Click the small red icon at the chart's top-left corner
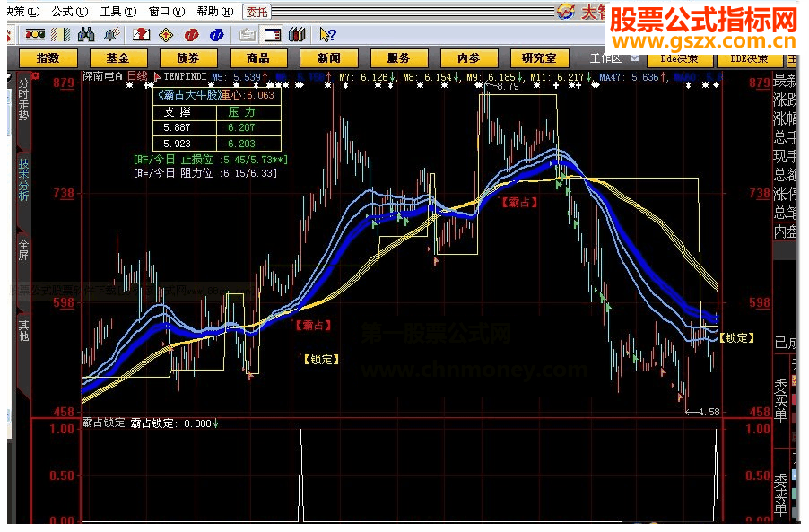The image size is (809, 532). pyautogui.click(x=36, y=76)
